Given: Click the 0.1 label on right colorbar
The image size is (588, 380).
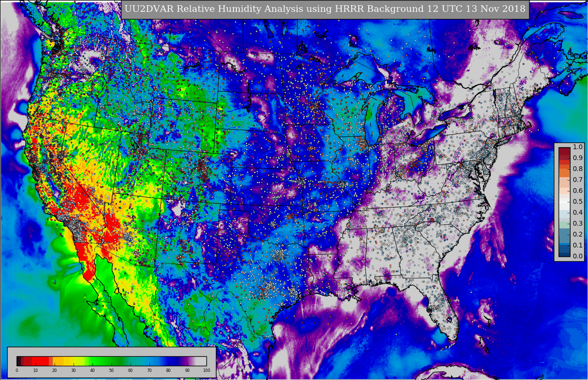Looking at the screenshot, I should 578,246.
